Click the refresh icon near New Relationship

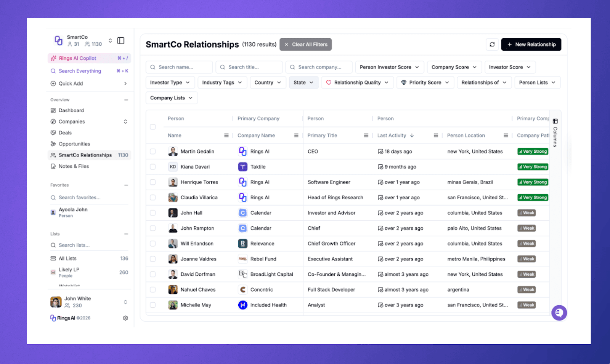coord(492,44)
